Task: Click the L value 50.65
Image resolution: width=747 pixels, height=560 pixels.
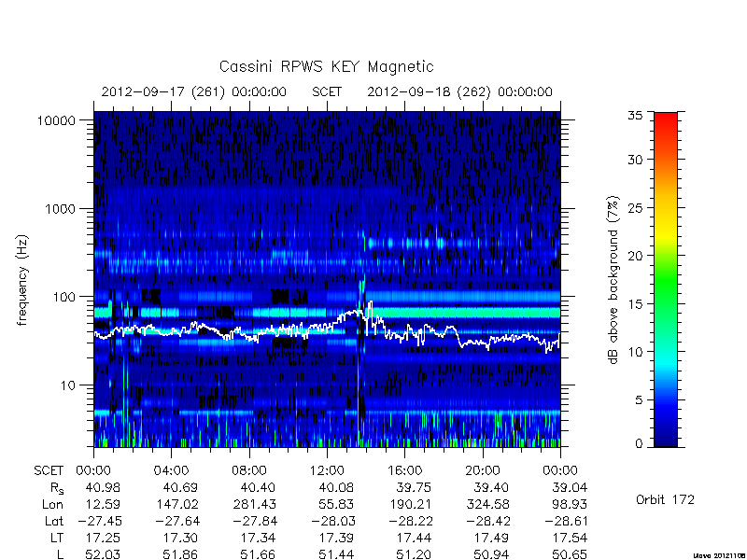Action: point(570,554)
